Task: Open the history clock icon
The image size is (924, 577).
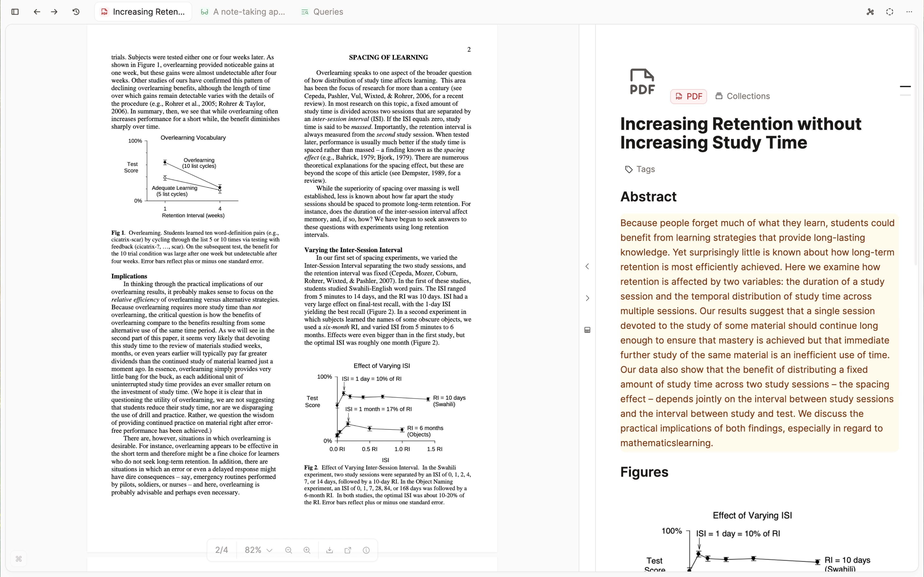Action: pyautogui.click(x=76, y=12)
